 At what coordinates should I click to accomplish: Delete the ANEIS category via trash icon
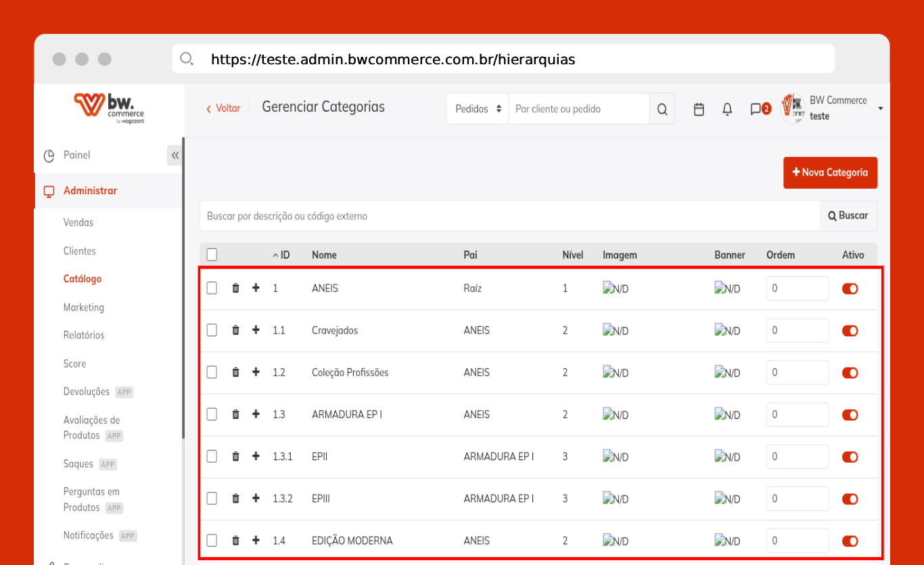tap(235, 288)
